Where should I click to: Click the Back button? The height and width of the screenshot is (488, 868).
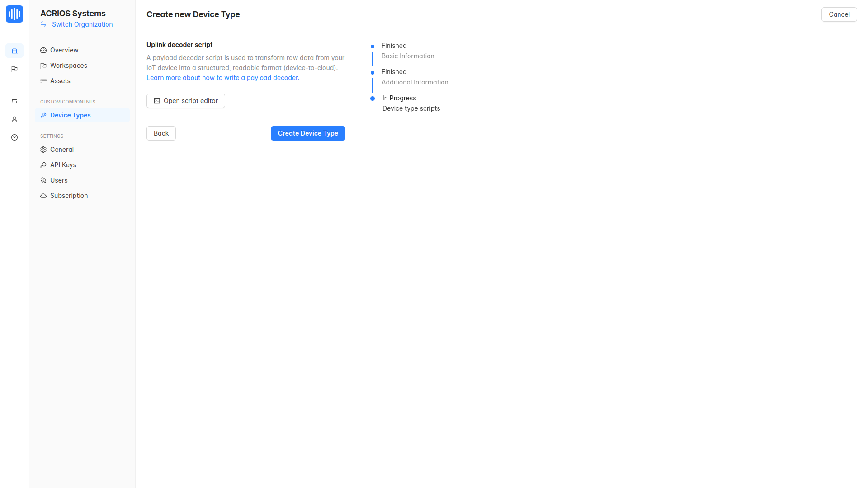(x=161, y=133)
